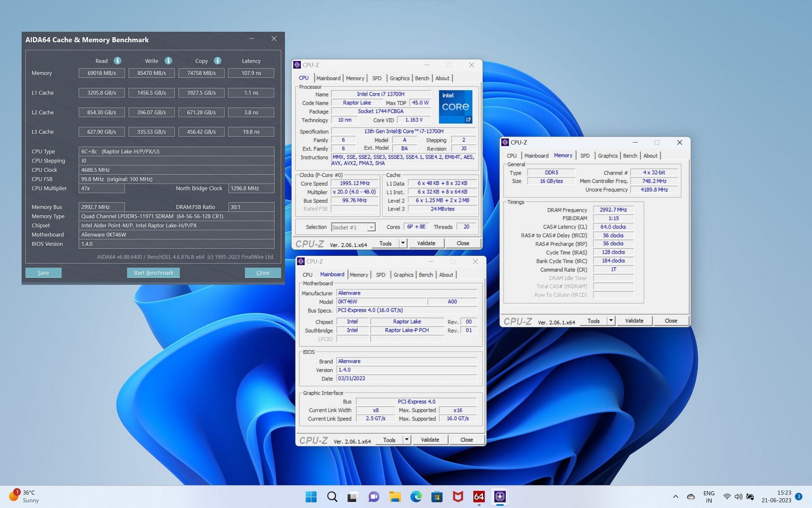Open Wi-Fi network settings in tray
The width and height of the screenshot is (812, 508).
[x=727, y=497]
